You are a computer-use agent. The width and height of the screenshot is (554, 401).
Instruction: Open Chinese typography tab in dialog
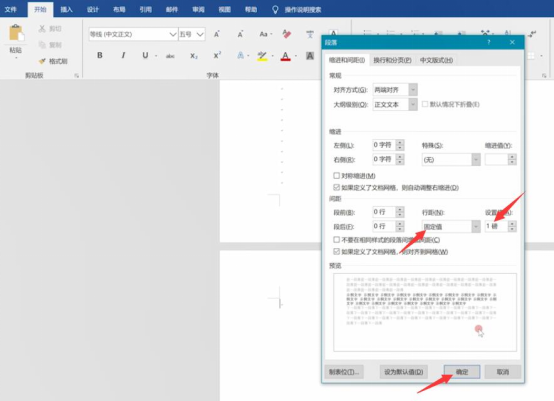click(x=436, y=60)
